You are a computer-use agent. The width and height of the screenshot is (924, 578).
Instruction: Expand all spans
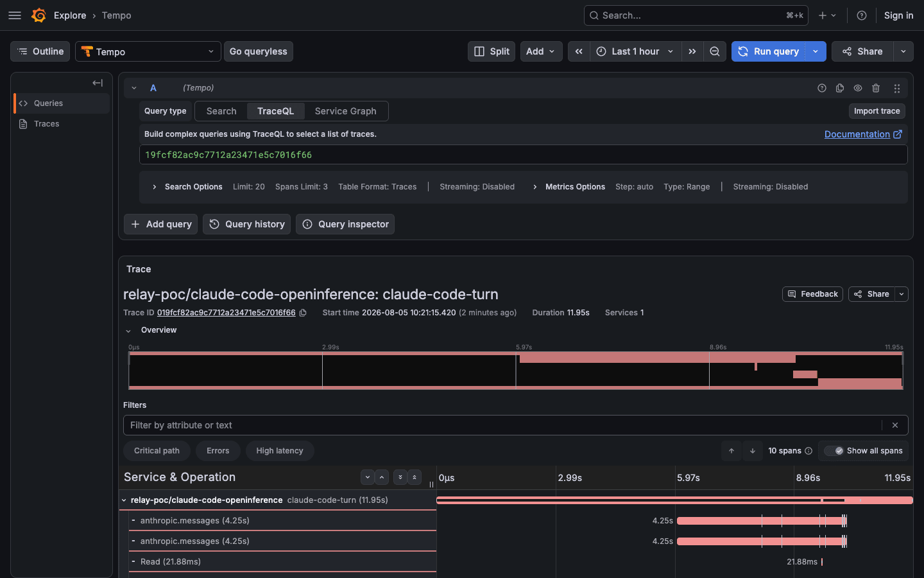click(x=400, y=477)
